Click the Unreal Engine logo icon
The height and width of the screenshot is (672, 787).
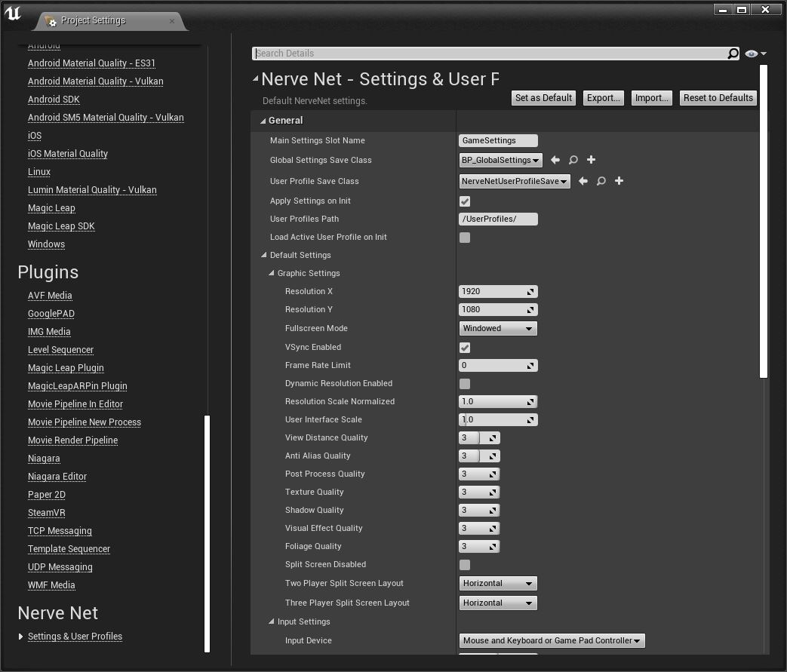coord(12,13)
